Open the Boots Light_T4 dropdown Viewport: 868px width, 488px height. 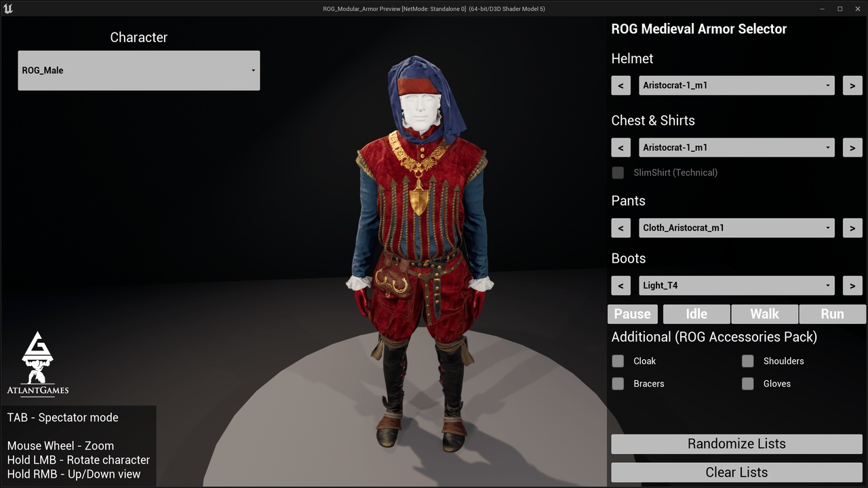point(736,285)
